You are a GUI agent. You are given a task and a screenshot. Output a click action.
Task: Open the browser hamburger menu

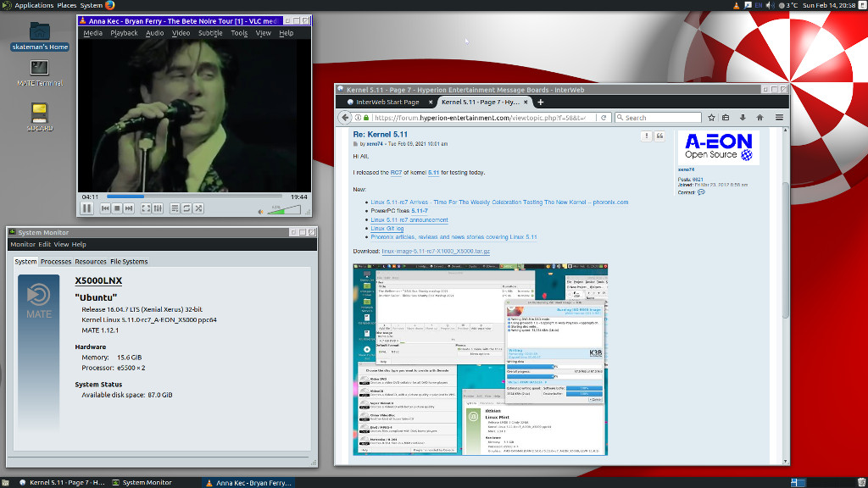coord(779,118)
